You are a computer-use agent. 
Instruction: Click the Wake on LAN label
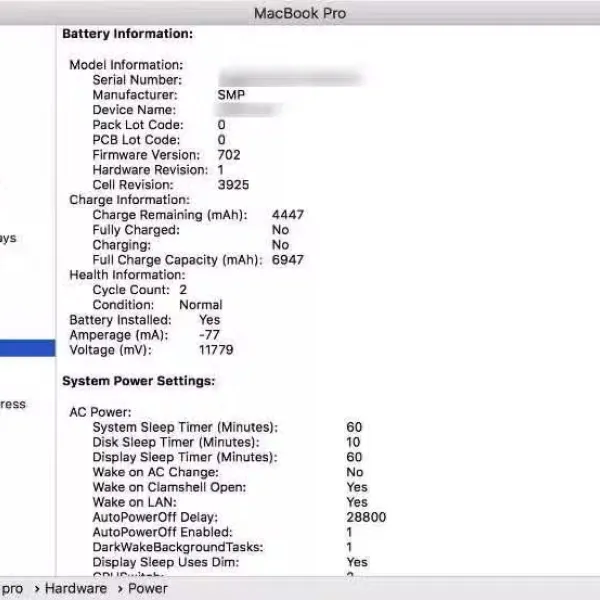point(135,502)
